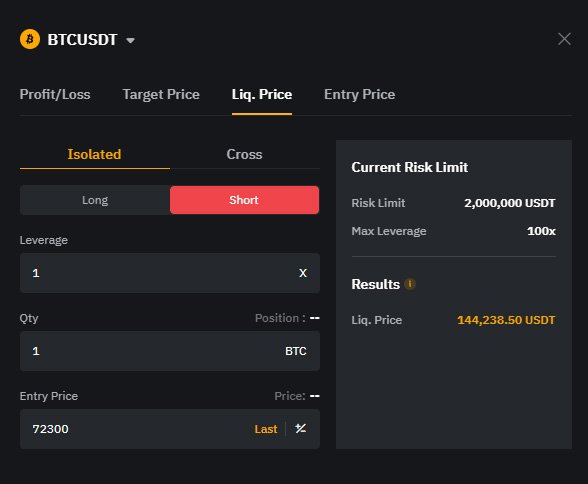The image size is (588, 484).
Task: Click the BTCUSDT symbol name
Action: 82,40
